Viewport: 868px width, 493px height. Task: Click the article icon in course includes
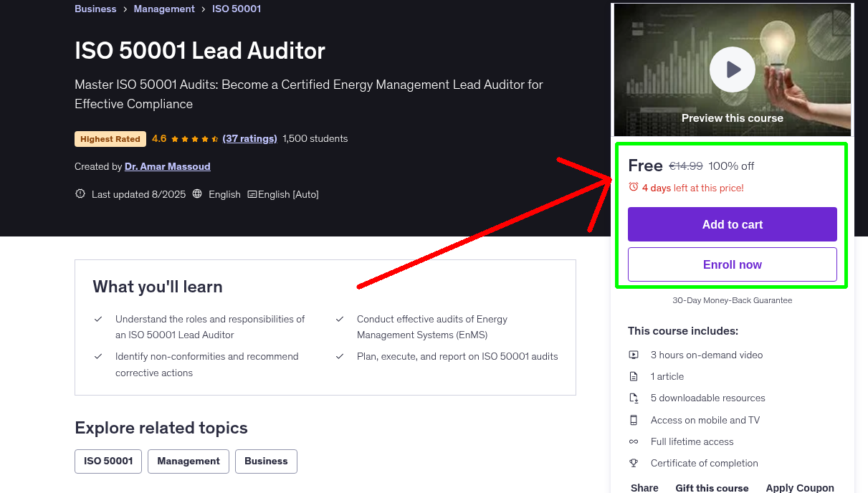tap(634, 375)
